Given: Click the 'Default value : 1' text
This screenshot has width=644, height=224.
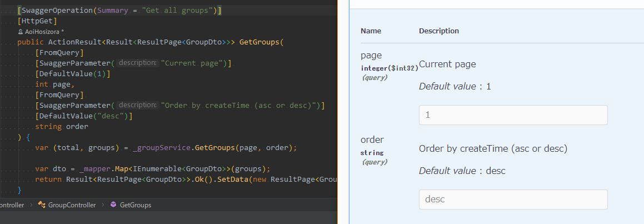Looking at the screenshot, I should [455, 86].
